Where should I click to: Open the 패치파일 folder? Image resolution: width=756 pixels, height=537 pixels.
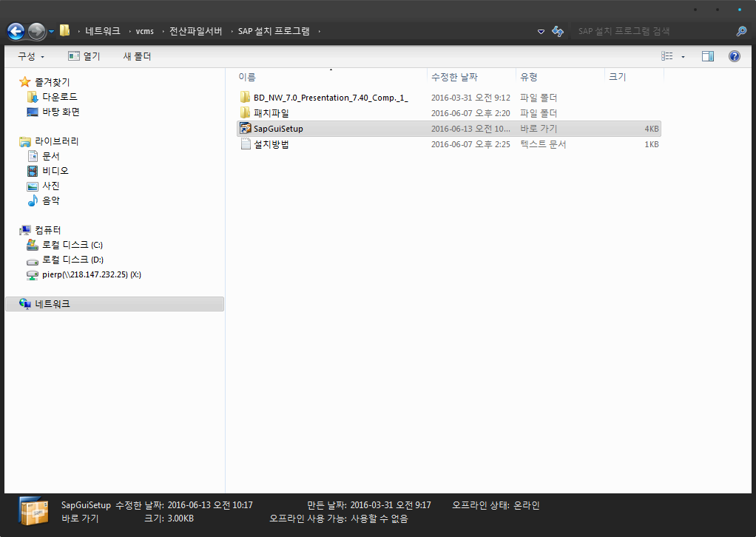click(271, 113)
